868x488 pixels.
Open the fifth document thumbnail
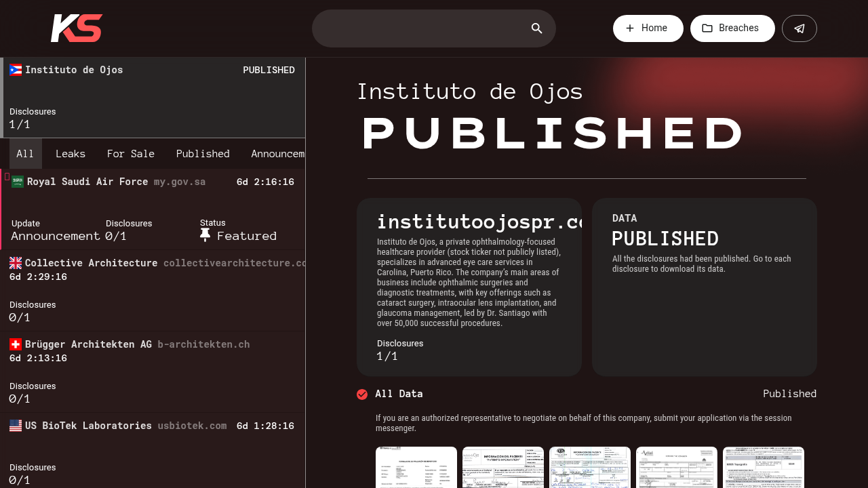coord(764,467)
